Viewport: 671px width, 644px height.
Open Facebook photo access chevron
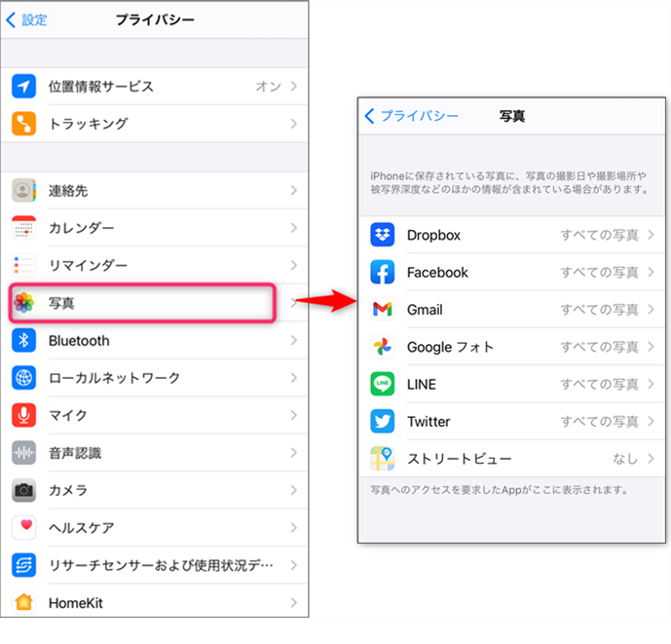pos(651,272)
